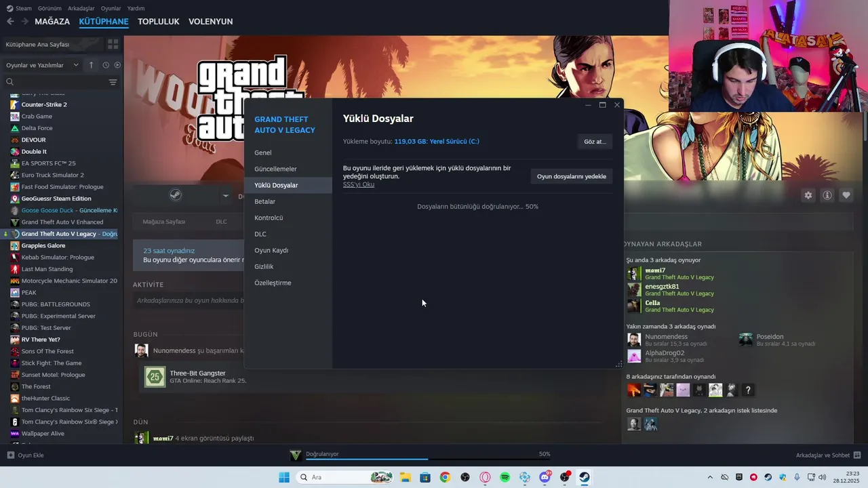
Task: Open the library grid view icon
Action: coord(113,44)
